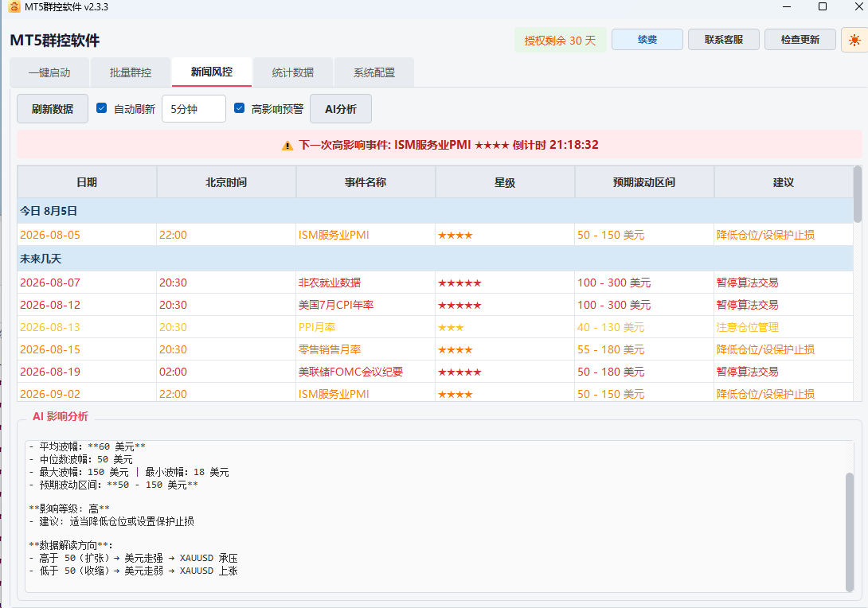Open the 系统配置 tab
Image resolution: width=868 pixels, height=608 pixels.
click(374, 72)
